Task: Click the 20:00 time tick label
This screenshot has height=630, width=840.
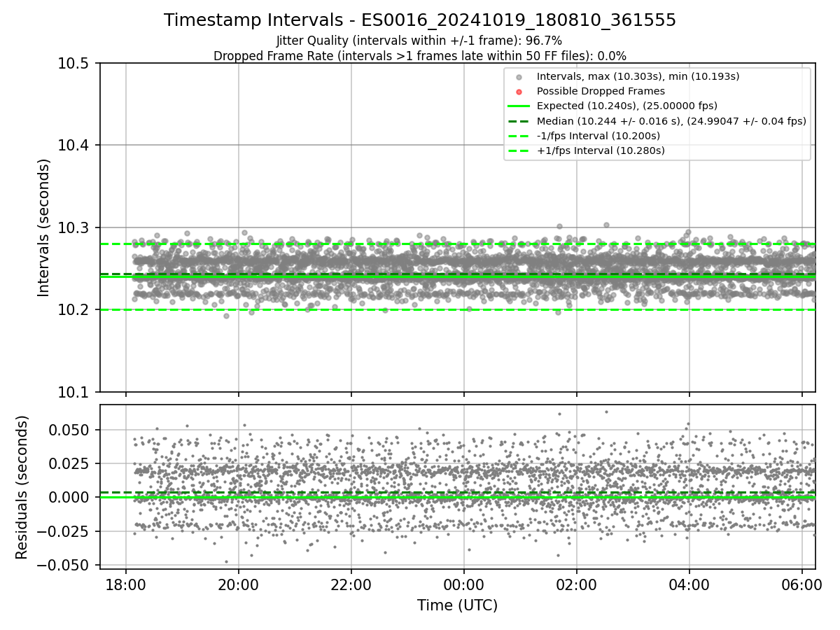Action: coord(239,584)
